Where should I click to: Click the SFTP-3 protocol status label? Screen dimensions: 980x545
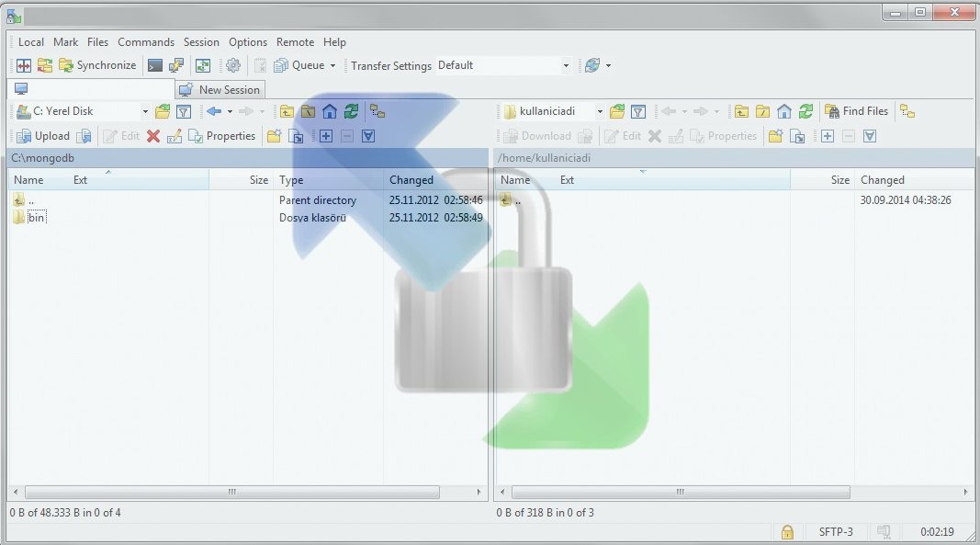[836, 532]
